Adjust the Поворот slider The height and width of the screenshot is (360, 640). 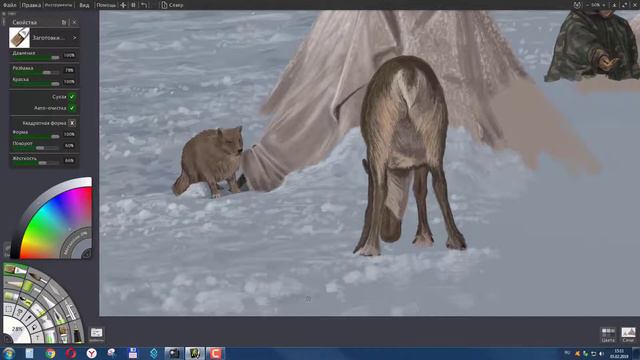point(36,148)
